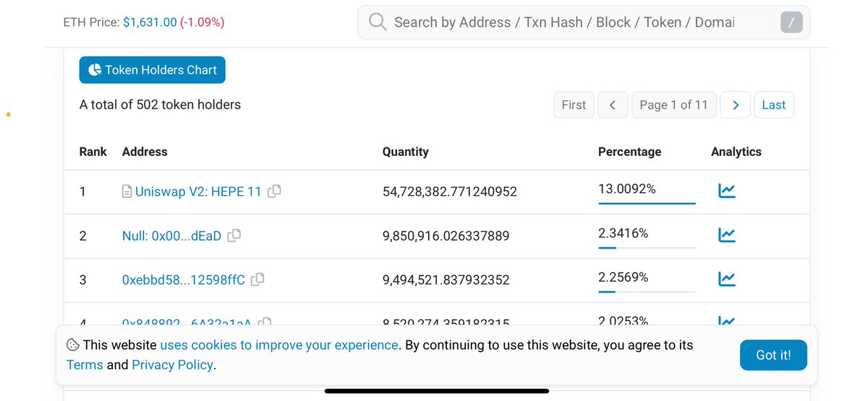The height and width of the screenshot is (401, 868).
Task: View analytics chart for rank 3 holder
Action: [x=727, y=279]
